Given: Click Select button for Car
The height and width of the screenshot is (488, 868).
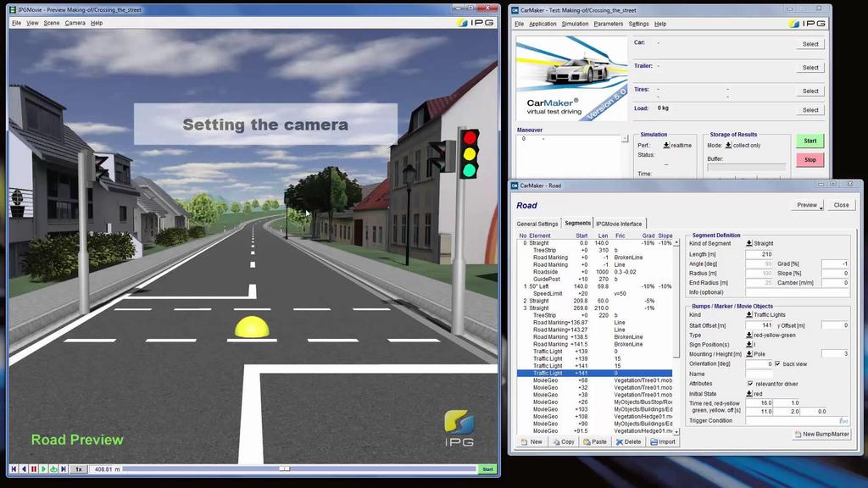Looking at the screenshot, I should (x=810, y=44).
